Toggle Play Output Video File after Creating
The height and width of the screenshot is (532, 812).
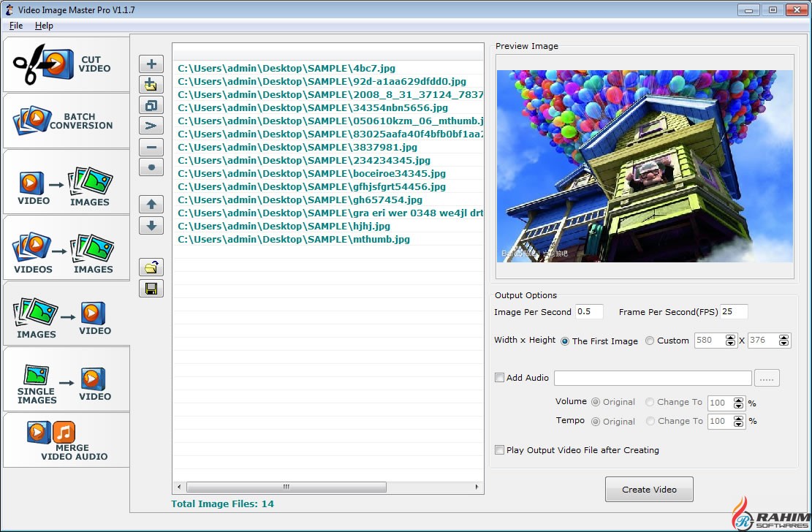click(500, 449)
